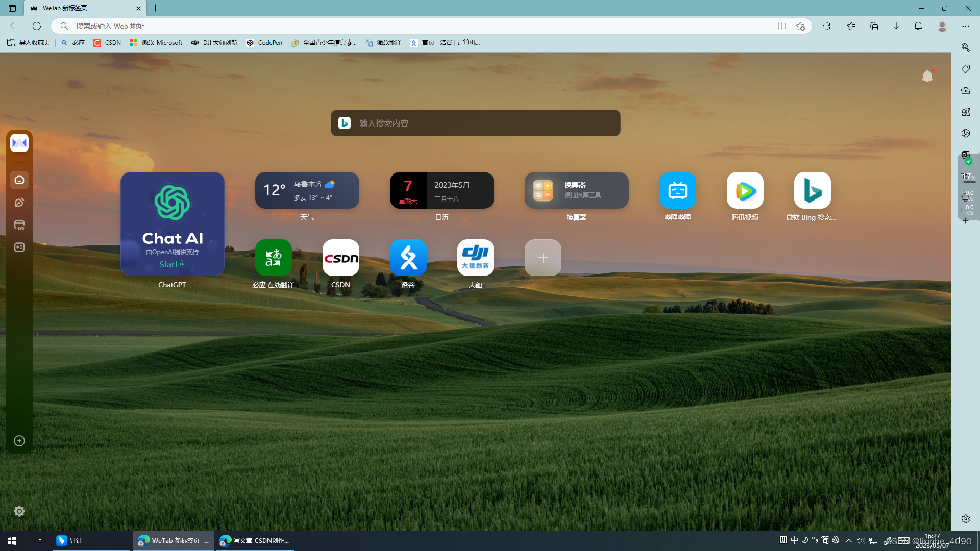
Task: Select the WeTab 新标签页 tab
Action: point(85,8)
